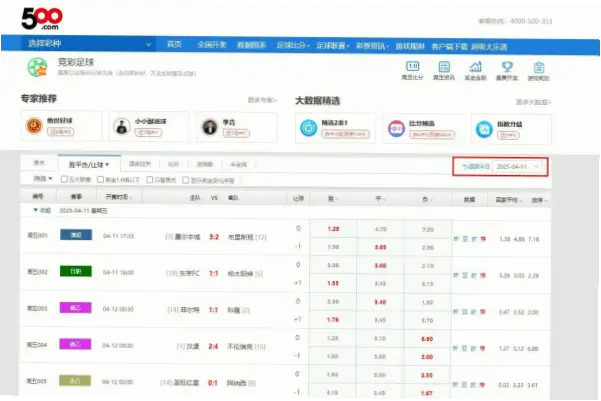
Task: Tick the fourth filter checkbox about bonus changes
Action: tap(186, 180)
